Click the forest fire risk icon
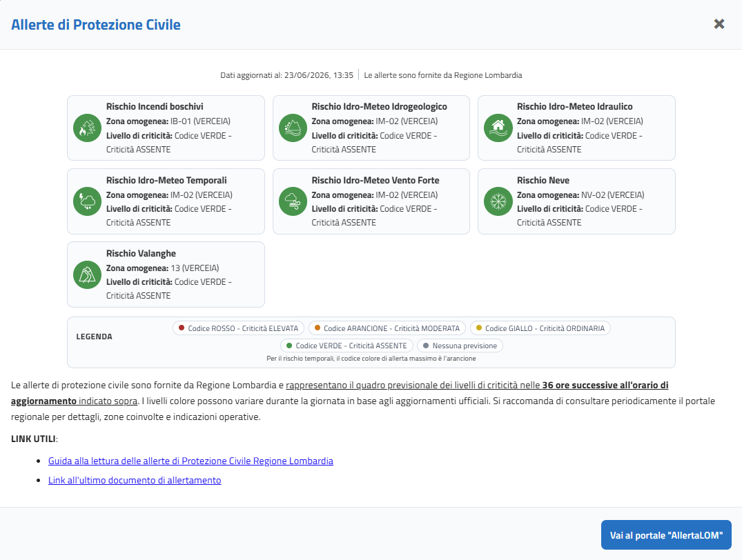 click(88, 128)
